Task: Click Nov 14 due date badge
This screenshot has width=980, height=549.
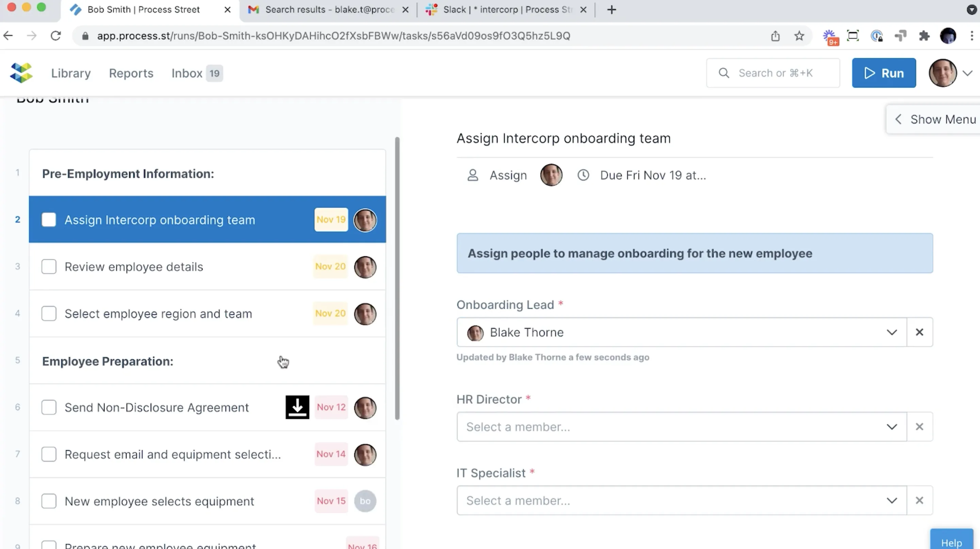Action: tap(331, 454)
